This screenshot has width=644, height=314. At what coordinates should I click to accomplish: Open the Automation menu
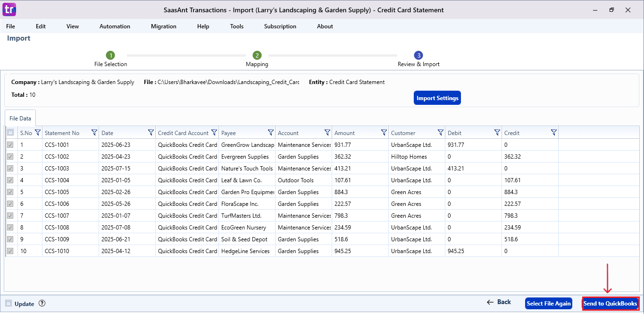115,26
